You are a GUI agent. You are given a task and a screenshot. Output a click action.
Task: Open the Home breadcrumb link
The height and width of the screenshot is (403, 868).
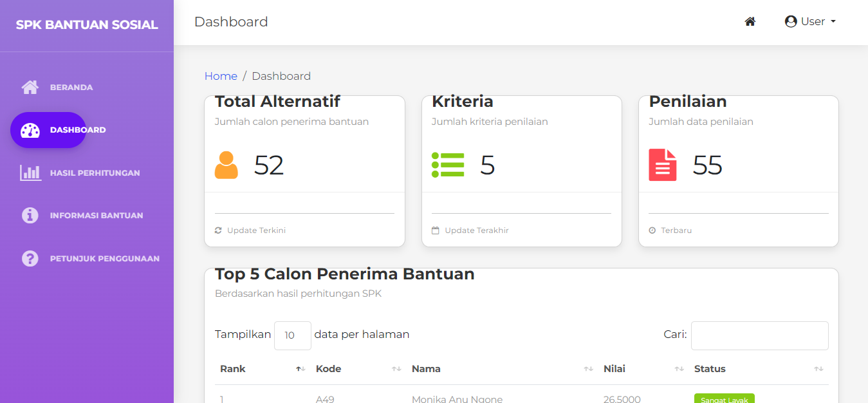221,76
